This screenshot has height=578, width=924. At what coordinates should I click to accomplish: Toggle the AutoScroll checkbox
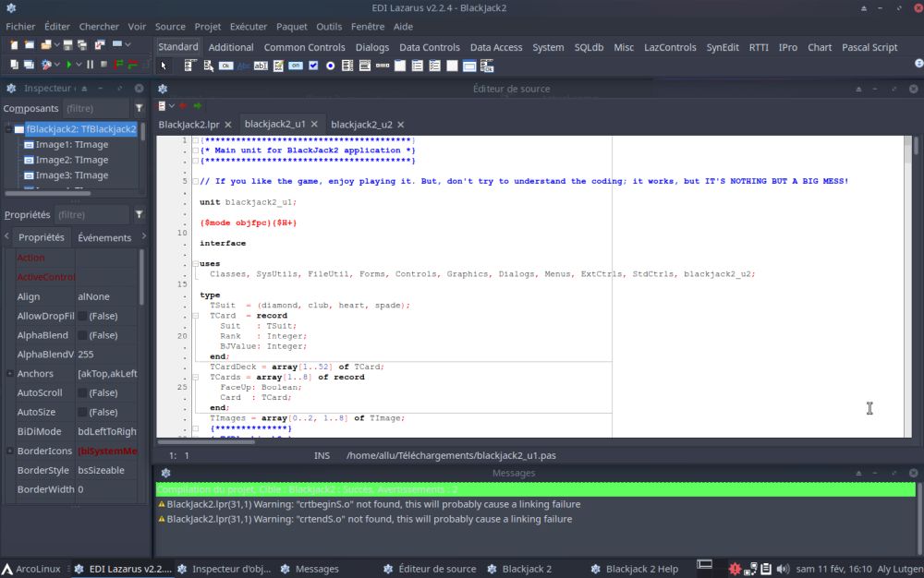pos(83,393)
